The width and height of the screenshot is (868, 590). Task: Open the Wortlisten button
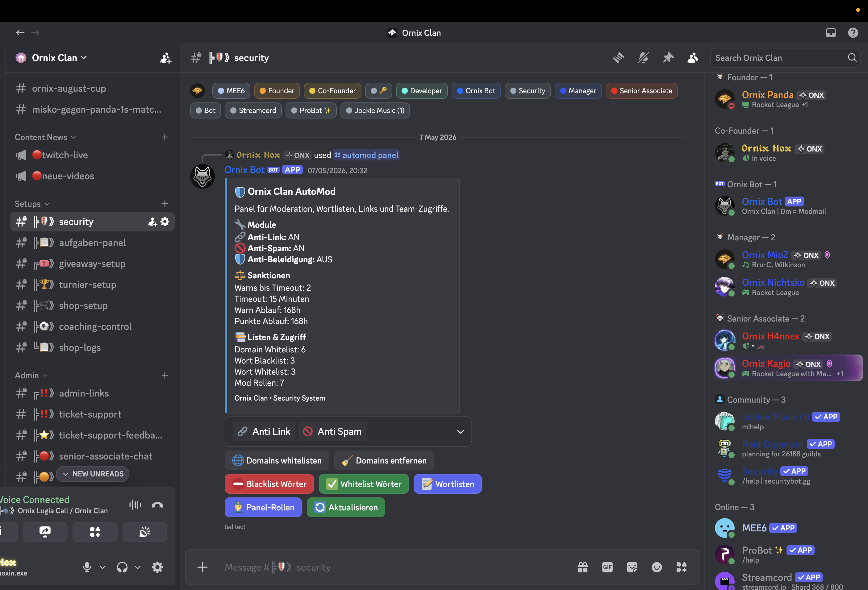pyautogui.click(x=448, y=484)
